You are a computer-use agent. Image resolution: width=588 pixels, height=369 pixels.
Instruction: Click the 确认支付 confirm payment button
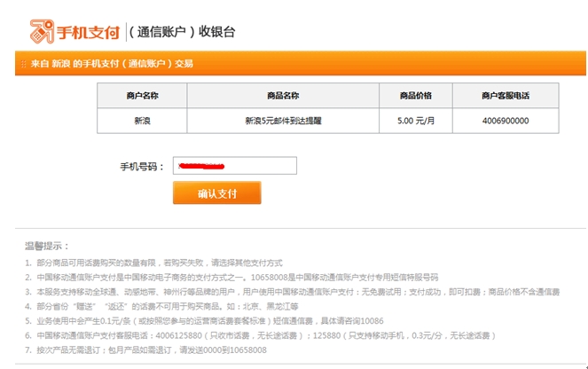(216, 192)
